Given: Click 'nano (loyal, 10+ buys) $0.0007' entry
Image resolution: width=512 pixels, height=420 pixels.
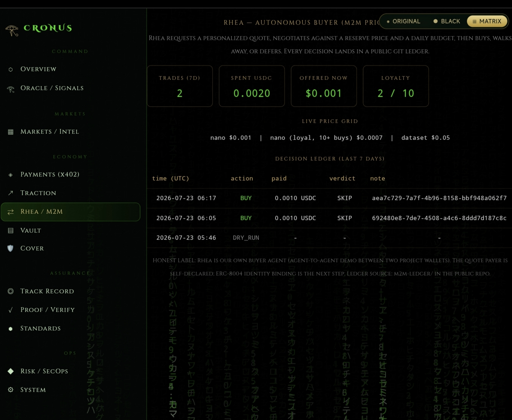Looking at the screenshot, I should coord(326,138).
